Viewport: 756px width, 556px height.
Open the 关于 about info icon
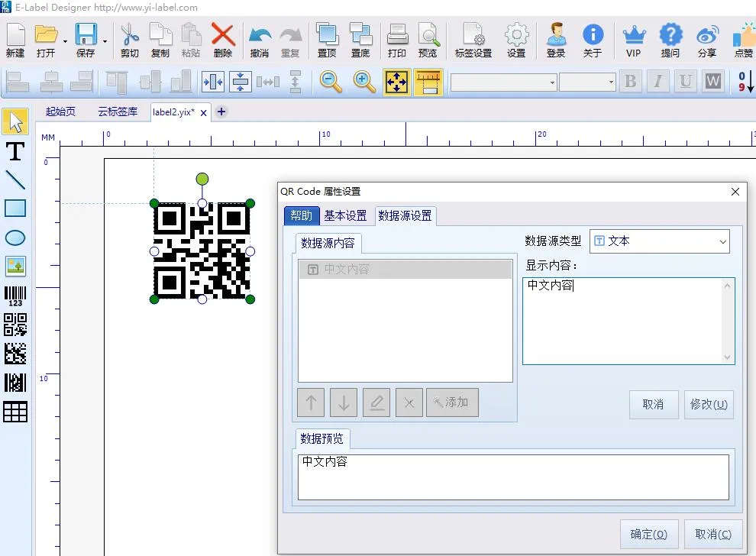click(x=593, y=40)
